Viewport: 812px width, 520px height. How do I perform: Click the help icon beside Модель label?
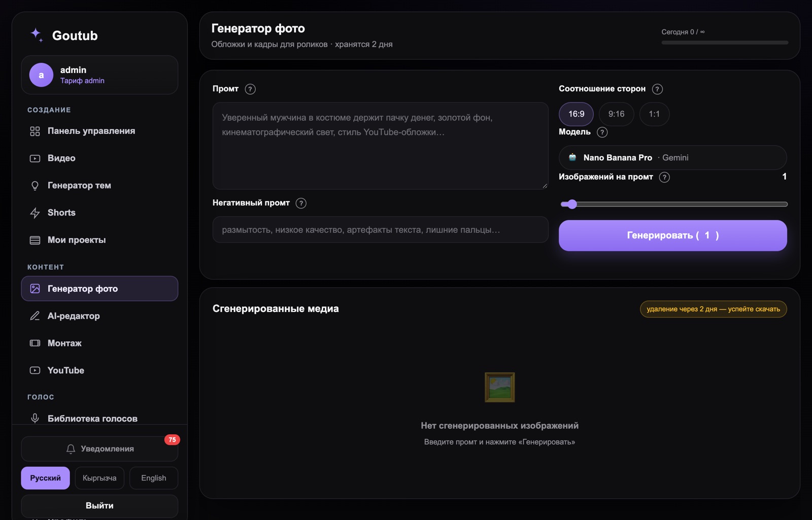pos(602,132)
